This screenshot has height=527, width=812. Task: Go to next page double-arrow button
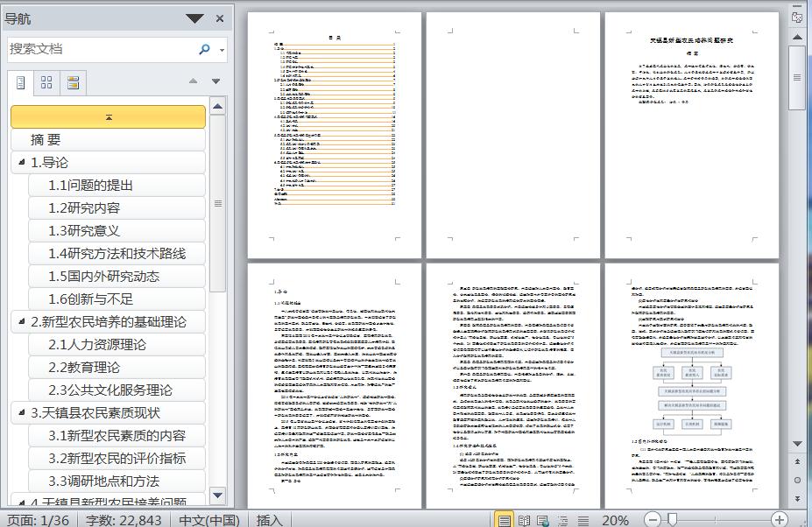point(797,498)
